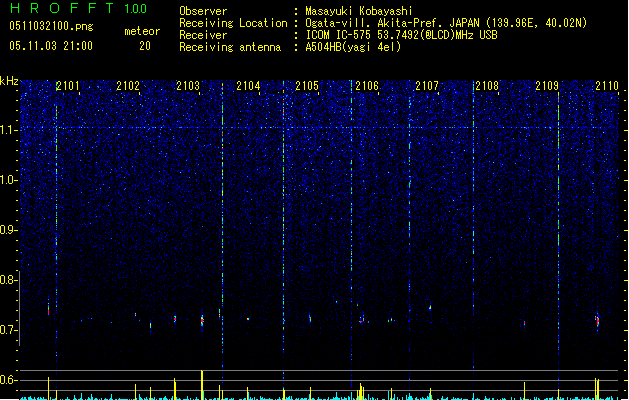This screenshot has height=400, width=629.
Task: Click the meteor count value 20
Action: tap(145, 46)
